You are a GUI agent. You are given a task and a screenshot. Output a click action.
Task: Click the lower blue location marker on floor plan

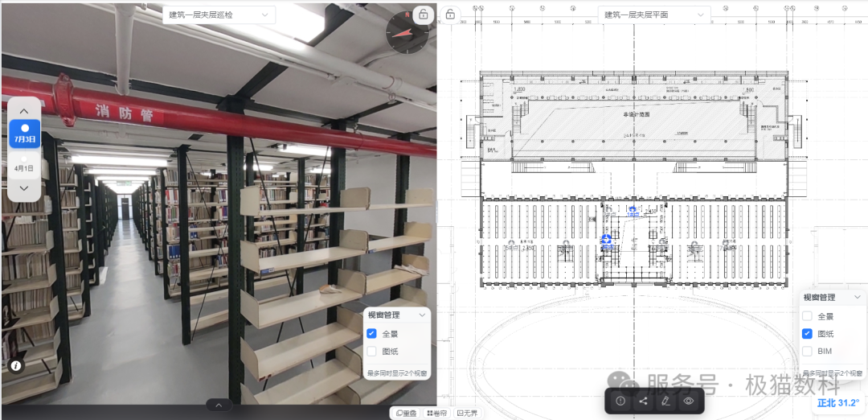607,239
